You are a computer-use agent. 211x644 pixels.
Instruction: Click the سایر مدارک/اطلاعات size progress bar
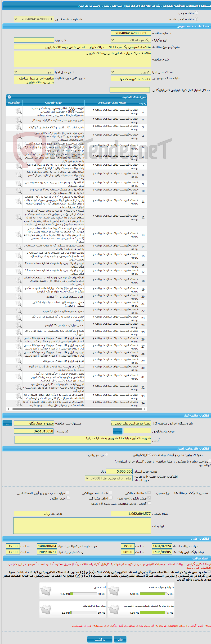coord(84,613)
